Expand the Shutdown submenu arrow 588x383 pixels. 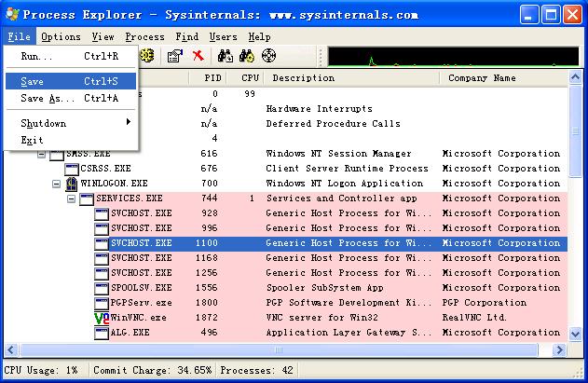click(x=129, y=122)
